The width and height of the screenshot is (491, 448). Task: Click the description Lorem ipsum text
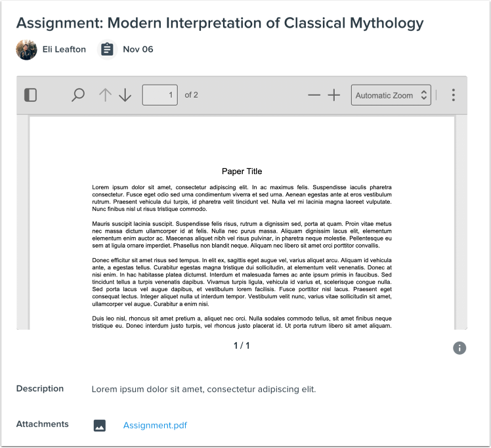click(x=203, y=389)
